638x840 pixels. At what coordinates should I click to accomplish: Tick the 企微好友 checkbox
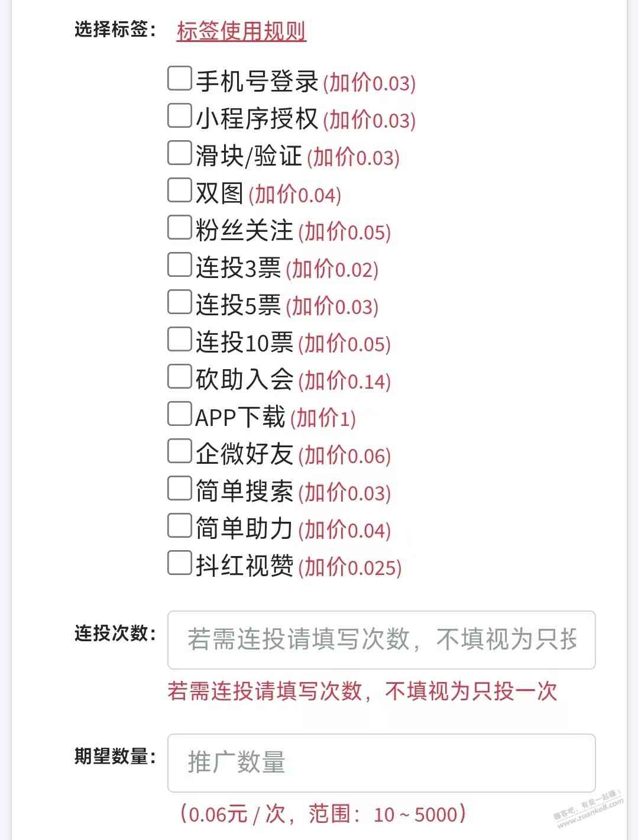point(179,451)
